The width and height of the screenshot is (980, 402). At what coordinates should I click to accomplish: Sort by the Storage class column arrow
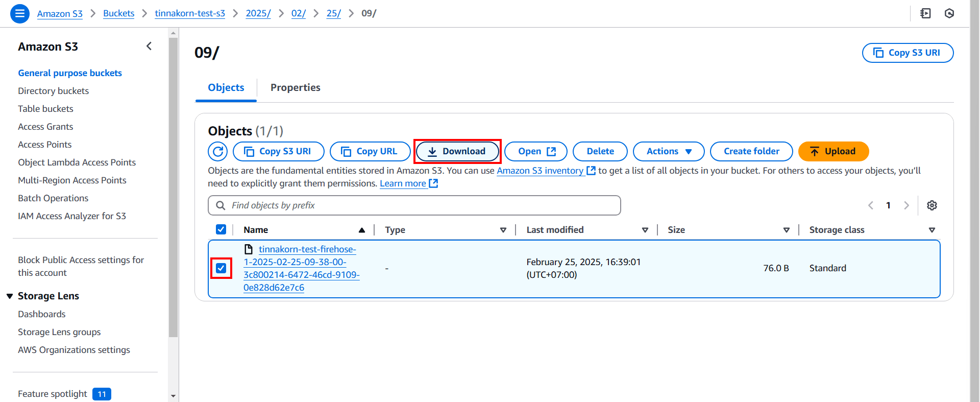point(932,230)
